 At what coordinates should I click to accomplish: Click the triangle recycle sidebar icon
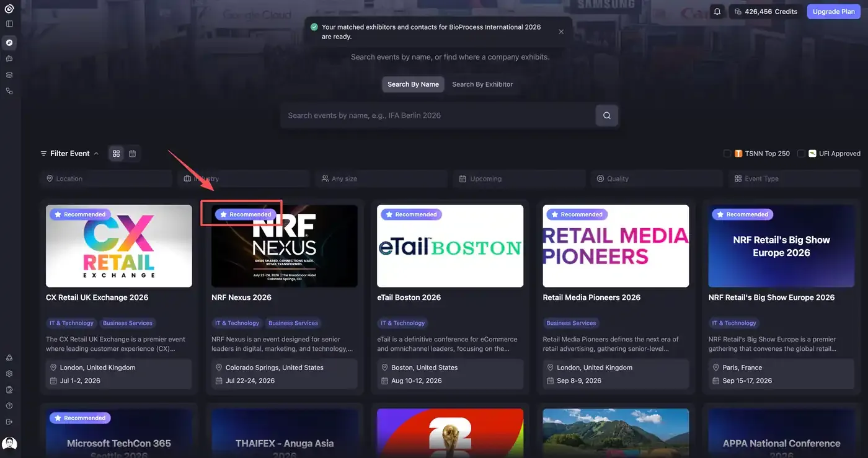[9, 358]
